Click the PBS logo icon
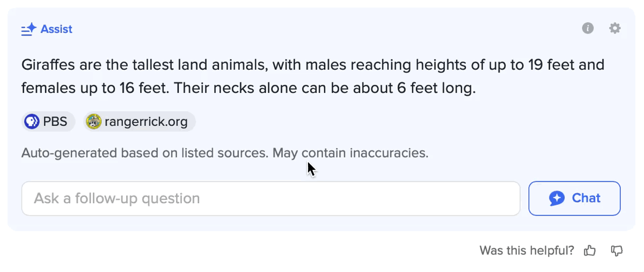This screenshot has width=644, height=272. pos(32,121)
